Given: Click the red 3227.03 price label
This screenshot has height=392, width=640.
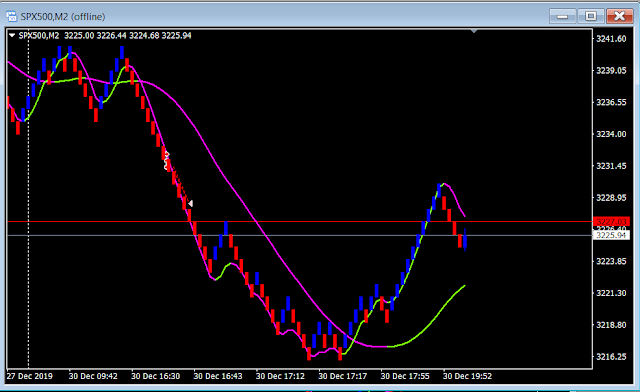Looking at the screenshot, I should click(611, 222).
